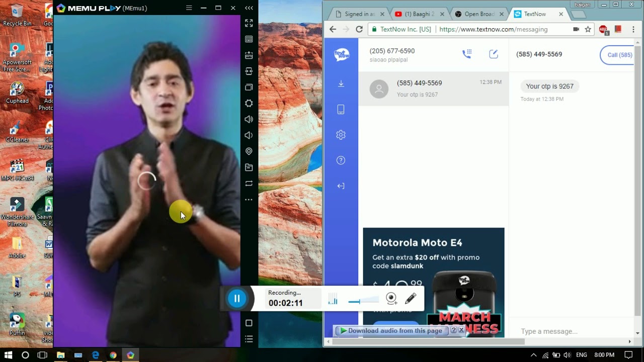Image resolution: width=644 pixels, height=362 pixels.
Task: Open recorder pencil annotation tool
Action: point(411,298)
